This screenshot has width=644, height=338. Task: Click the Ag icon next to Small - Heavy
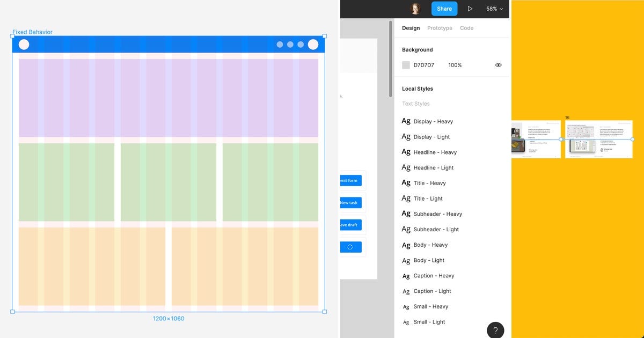click(406, 306)
